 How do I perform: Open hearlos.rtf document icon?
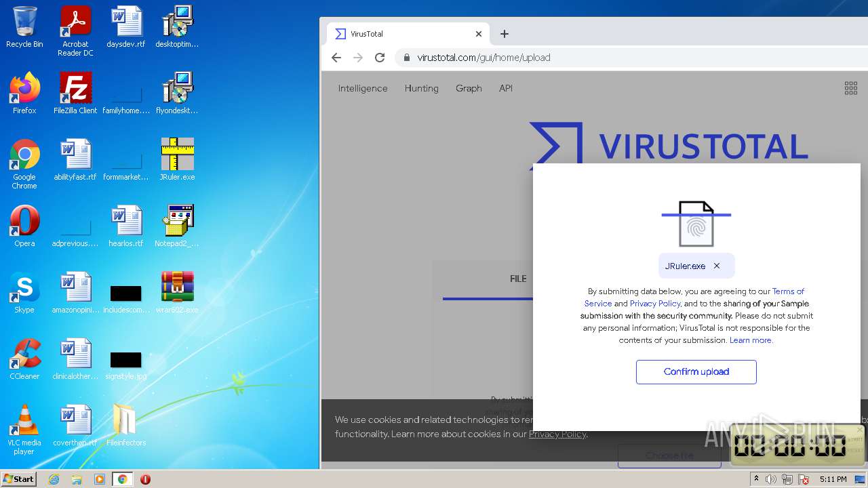tap(126, 226)
